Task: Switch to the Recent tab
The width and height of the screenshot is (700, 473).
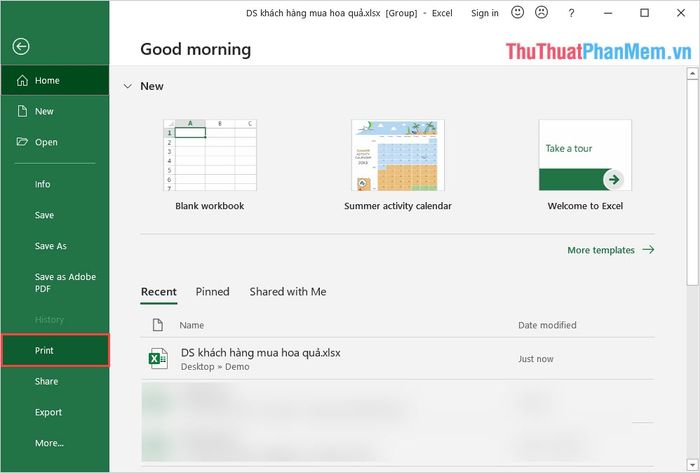Action: click(158, 292)
